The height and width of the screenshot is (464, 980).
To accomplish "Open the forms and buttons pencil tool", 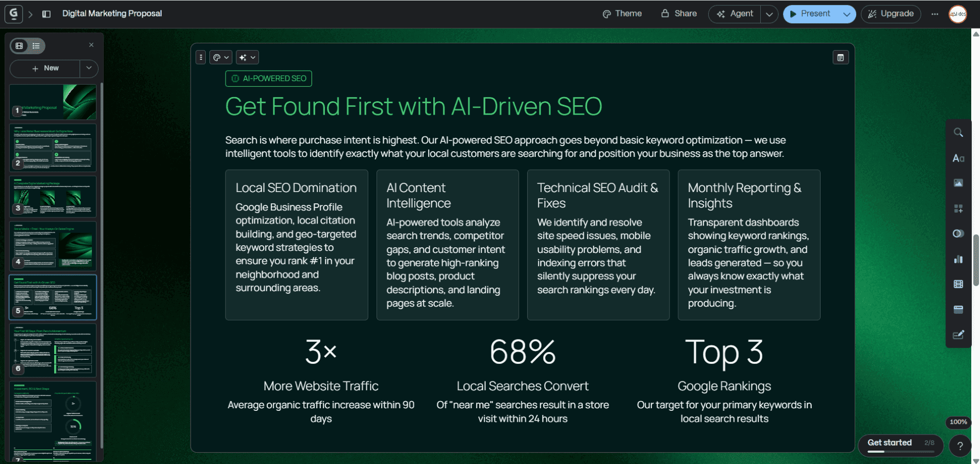I will click(x=958, y=334).
